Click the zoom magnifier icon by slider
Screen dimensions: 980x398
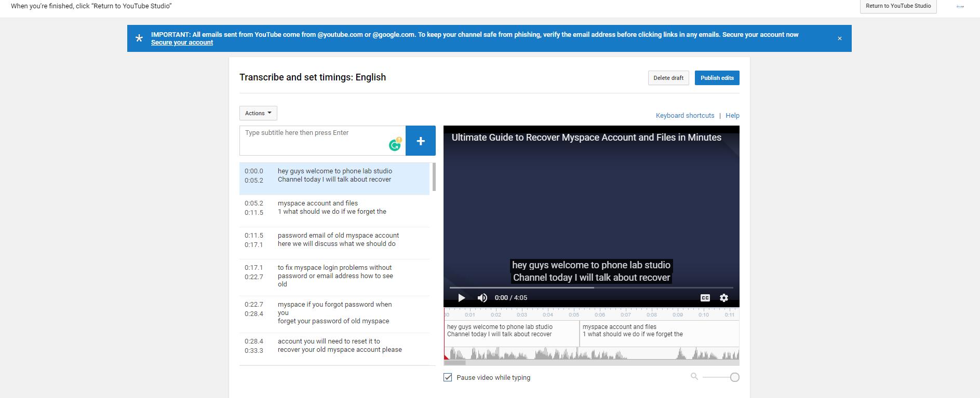(x=694, y=376)
